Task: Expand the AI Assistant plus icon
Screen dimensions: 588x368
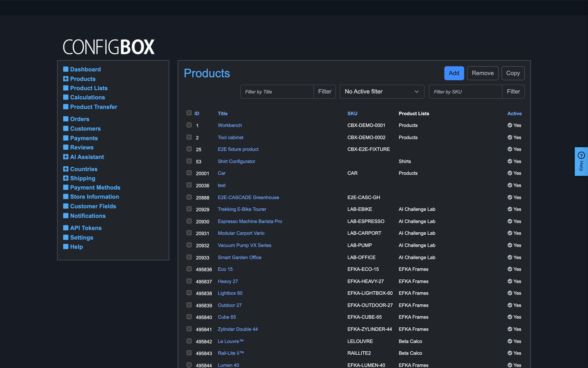Action: point(66,157)
